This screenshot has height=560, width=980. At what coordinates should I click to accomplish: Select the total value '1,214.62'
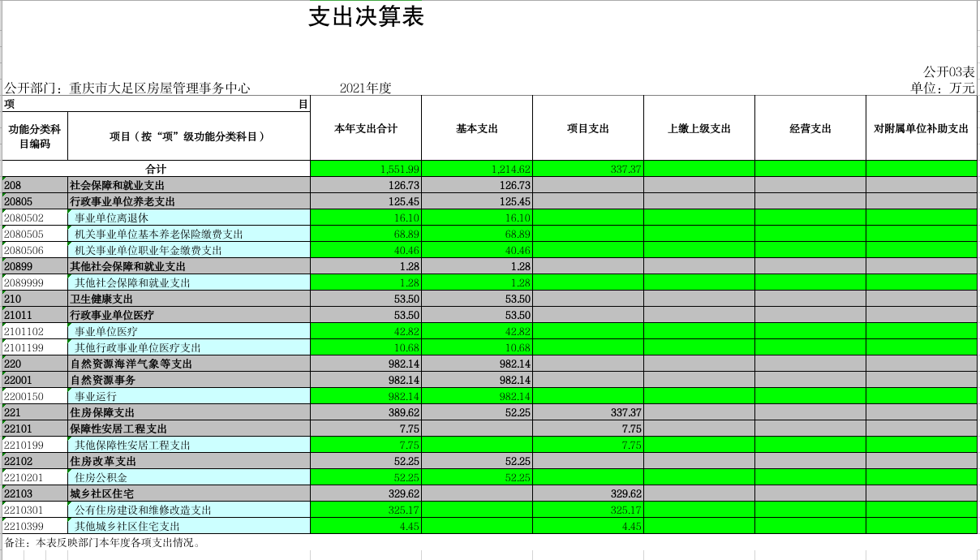477,169
